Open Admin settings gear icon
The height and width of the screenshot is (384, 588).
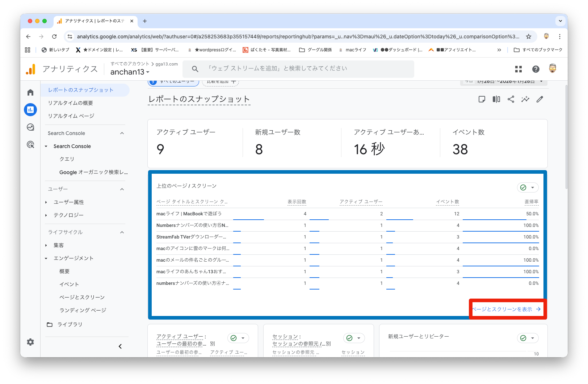(x=30, y=342)
